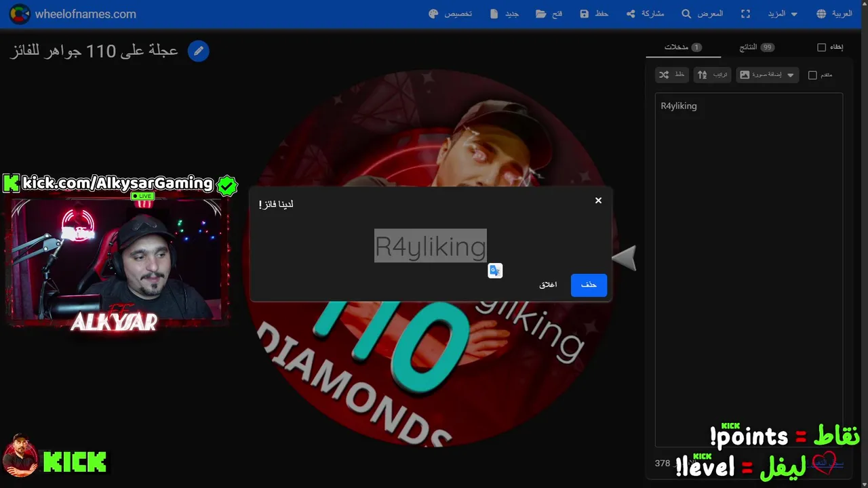Open the المعرض gallery search
The height and width of the screenshot is (488, 868).
pos(702,14)
